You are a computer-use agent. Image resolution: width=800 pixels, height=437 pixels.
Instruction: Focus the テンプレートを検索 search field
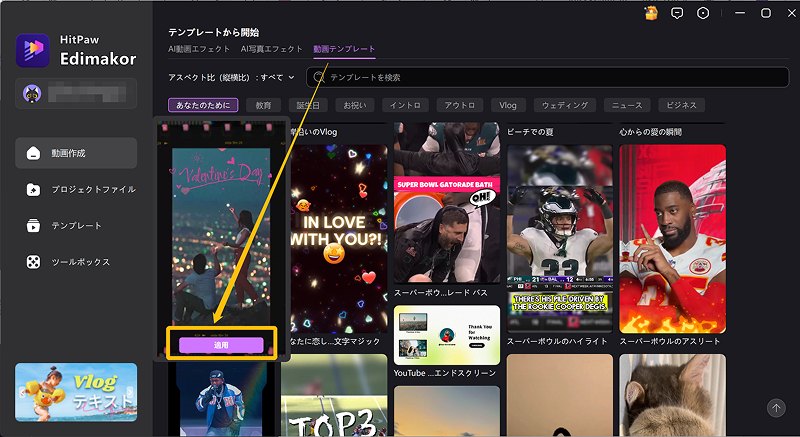pos(547,78)
